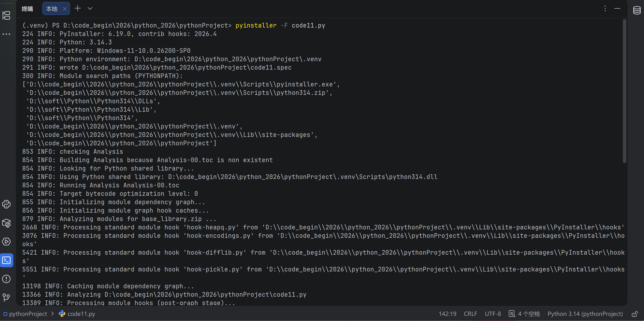
Task: Toggle read-only lock icon in status bar
Action: [635, 314]
